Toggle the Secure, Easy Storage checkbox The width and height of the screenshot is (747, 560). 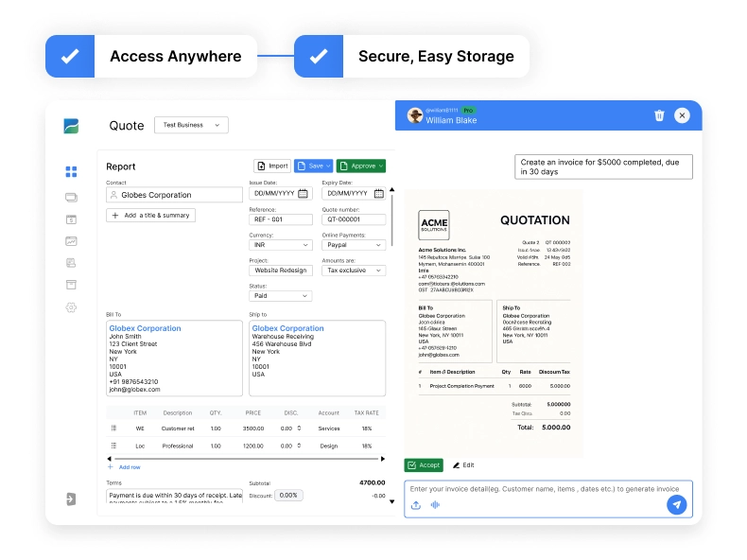[319, 57]
